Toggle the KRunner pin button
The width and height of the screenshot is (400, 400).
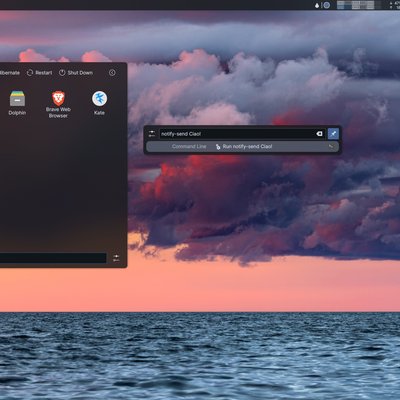[x=333, y=134]
